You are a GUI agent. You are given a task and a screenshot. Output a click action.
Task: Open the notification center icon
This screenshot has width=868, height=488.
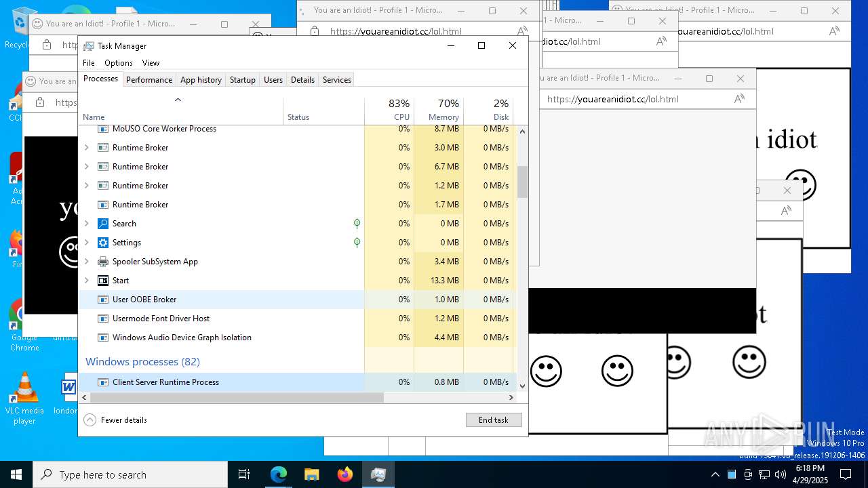[x=846, y=474]
